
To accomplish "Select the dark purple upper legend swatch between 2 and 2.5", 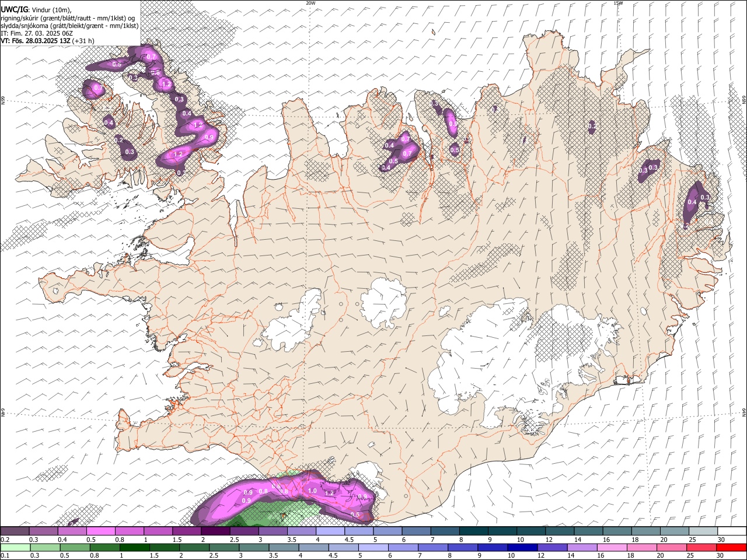I will click(215, 531).
